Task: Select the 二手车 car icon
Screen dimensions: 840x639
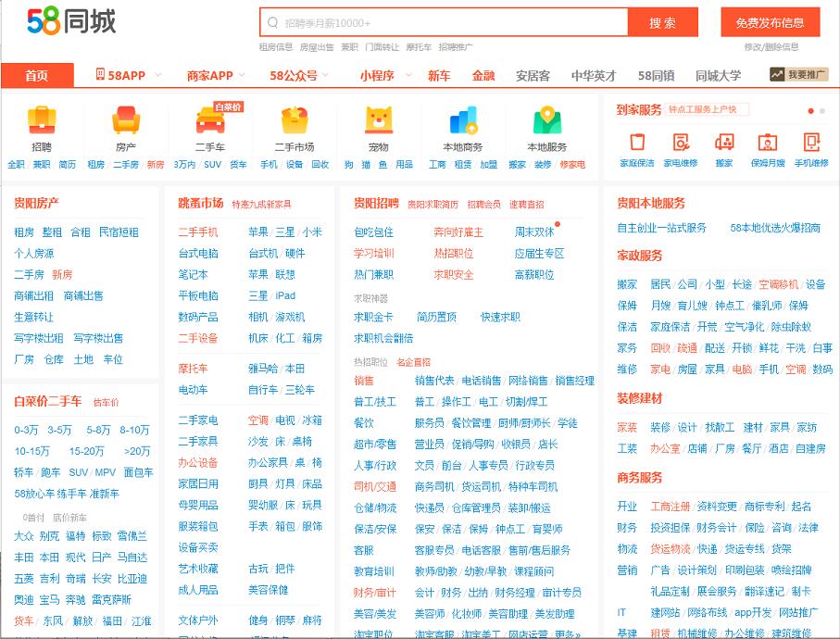Action: 209,121
